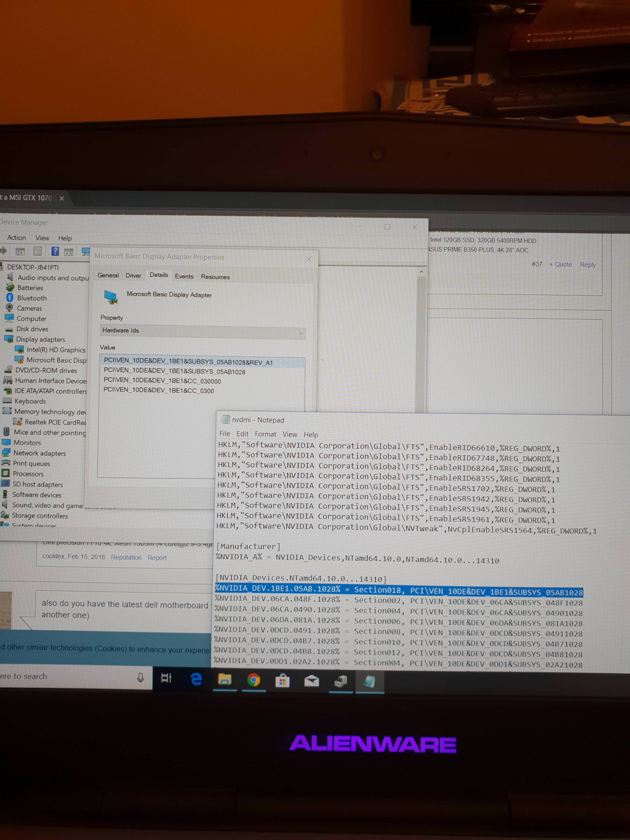
Task: Open Google Chrome from taskbar
Action: pyautogui.click(x=253, y=680)
